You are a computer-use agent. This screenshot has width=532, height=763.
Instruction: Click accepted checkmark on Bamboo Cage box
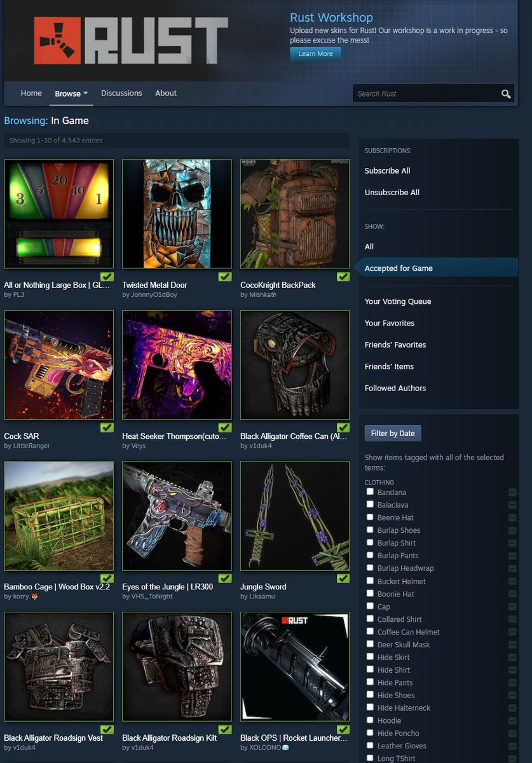107,579
